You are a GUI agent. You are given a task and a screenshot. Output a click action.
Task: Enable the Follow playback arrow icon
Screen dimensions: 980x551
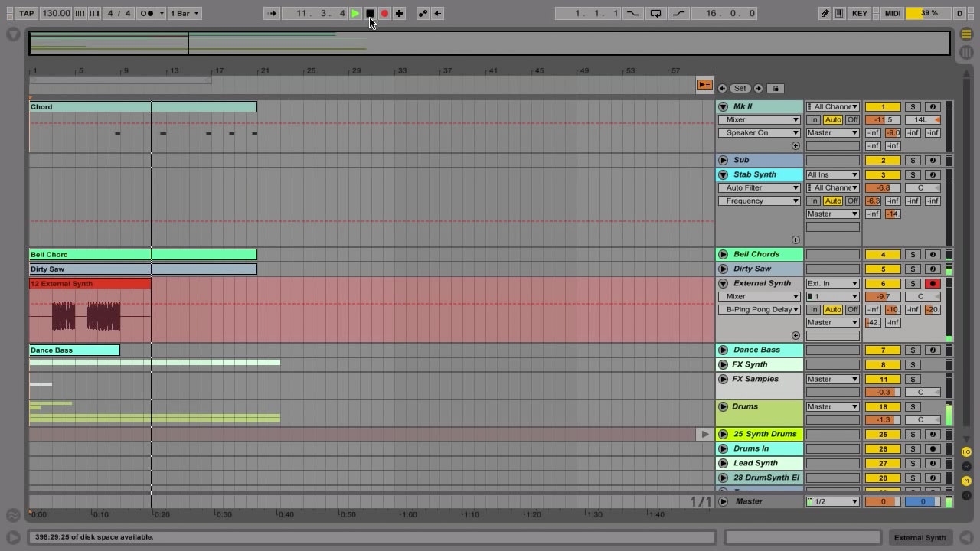273,13
